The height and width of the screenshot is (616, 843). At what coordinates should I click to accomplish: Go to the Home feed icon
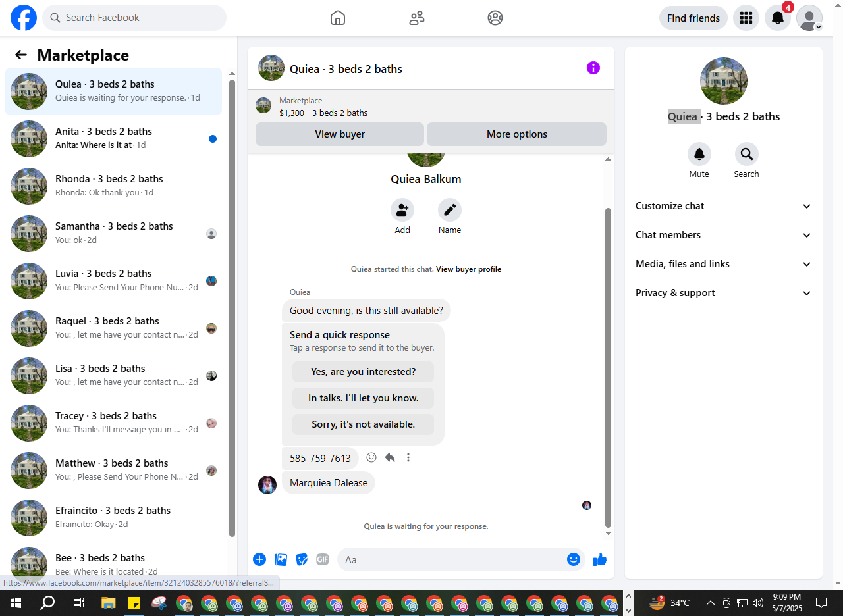tap(338, 18)
